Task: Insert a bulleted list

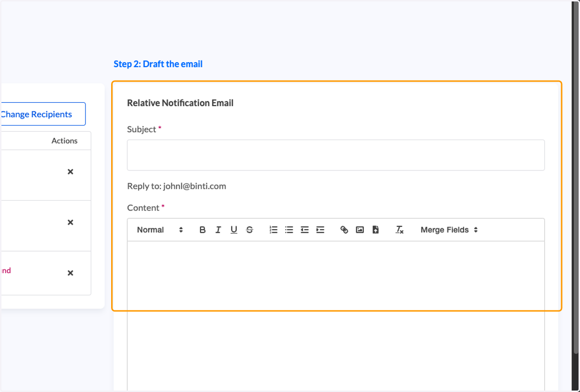Action: 289,230
